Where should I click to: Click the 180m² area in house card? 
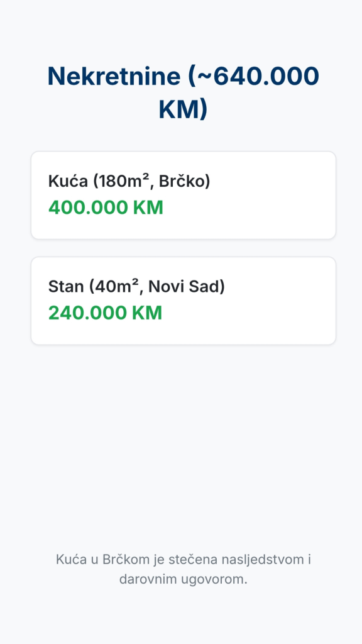(x=123, y=181)
